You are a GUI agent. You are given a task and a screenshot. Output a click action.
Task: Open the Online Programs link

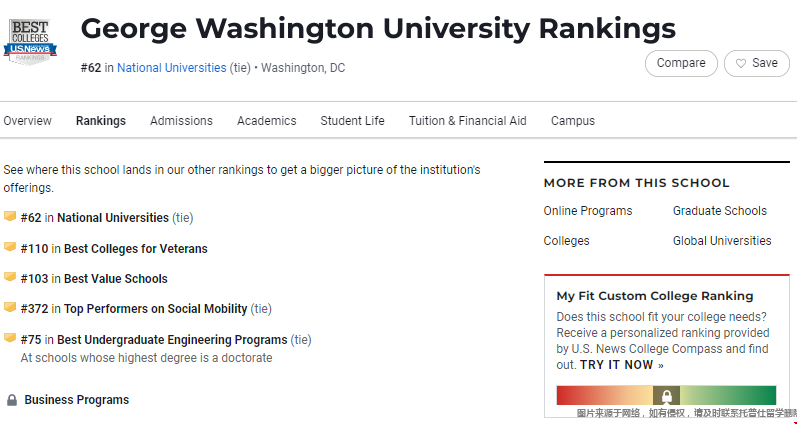tap(588, 211)
